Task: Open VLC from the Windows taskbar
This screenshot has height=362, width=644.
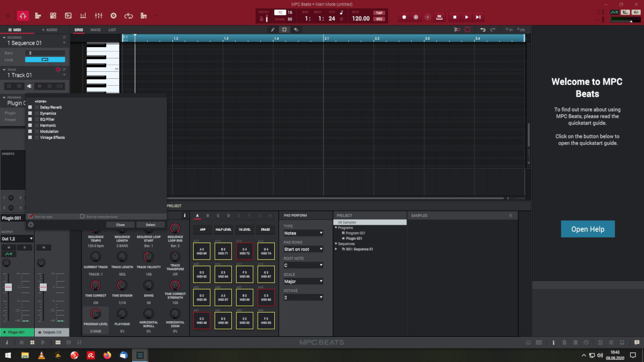Action: [41, 355]
